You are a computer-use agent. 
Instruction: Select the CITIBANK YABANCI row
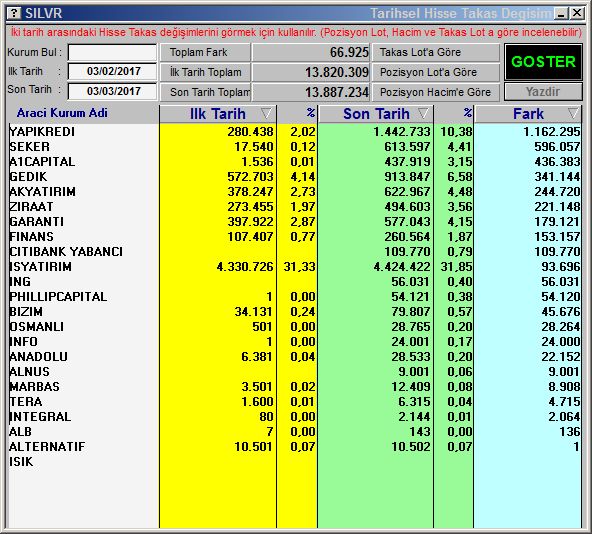295,252
